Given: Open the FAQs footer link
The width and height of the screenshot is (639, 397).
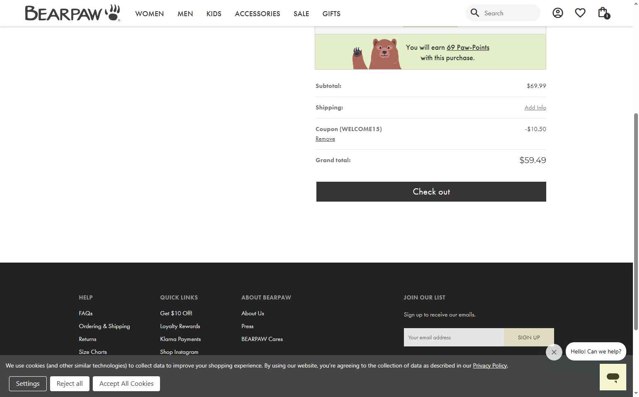Looking at the screenshot, I should 86,313.
